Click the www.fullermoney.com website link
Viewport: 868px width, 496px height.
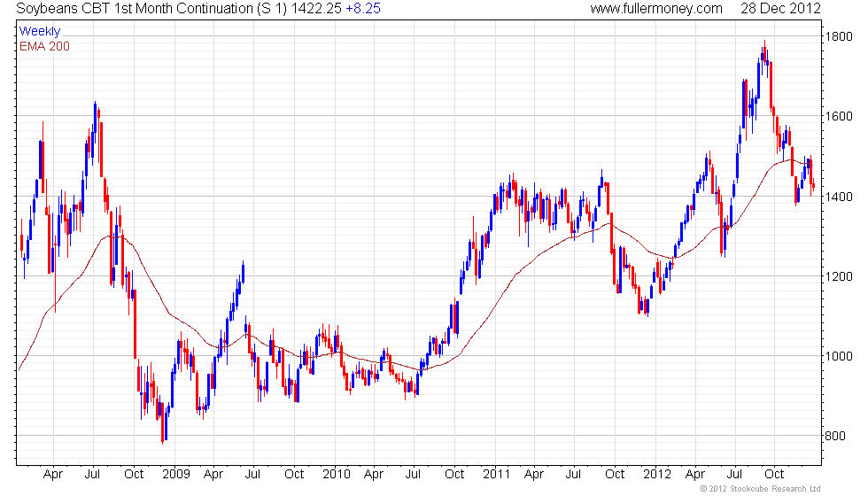click(655, 9)
